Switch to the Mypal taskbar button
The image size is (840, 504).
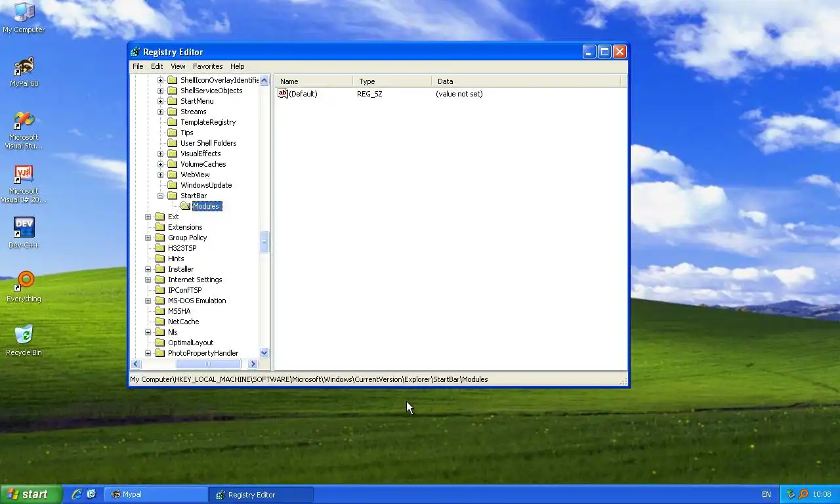point(156,494)
